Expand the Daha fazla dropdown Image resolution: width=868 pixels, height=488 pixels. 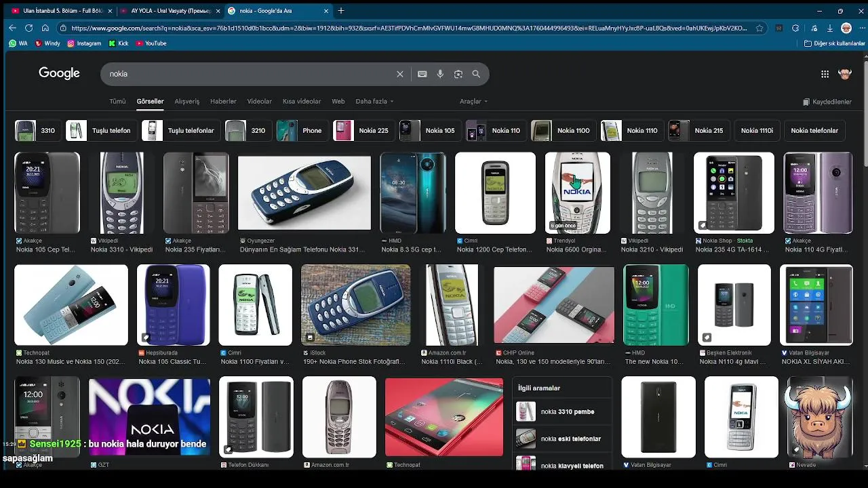[374, 102]
